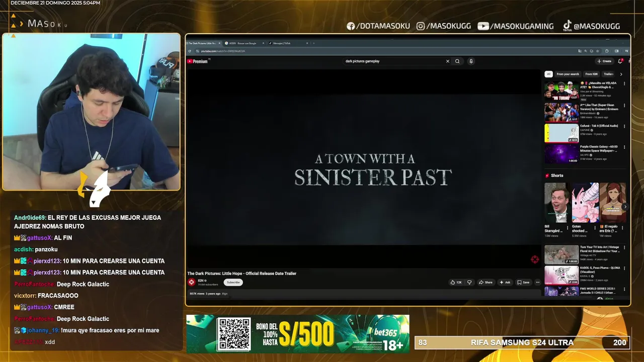Close the 'AIDEN - Buscar con Google' tab

pos(263,43)
